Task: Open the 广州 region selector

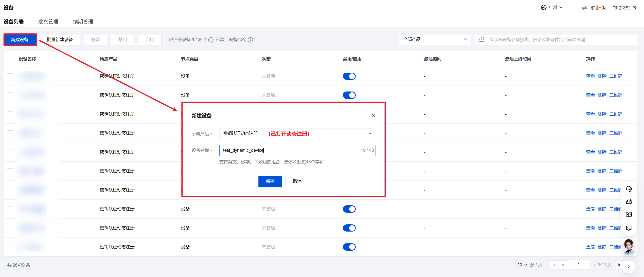Action: 552,8
